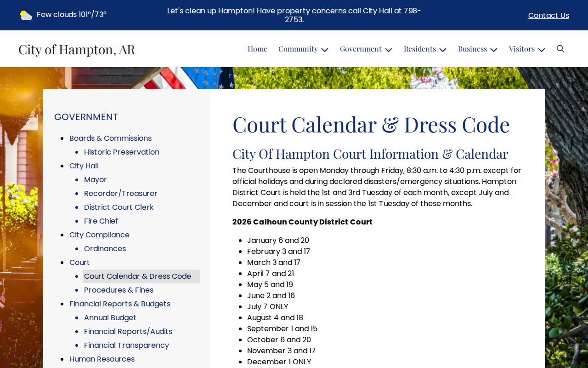588x368 pixels.
Task: Go to Human Resources sidebar link
Action: pos(102,359)
